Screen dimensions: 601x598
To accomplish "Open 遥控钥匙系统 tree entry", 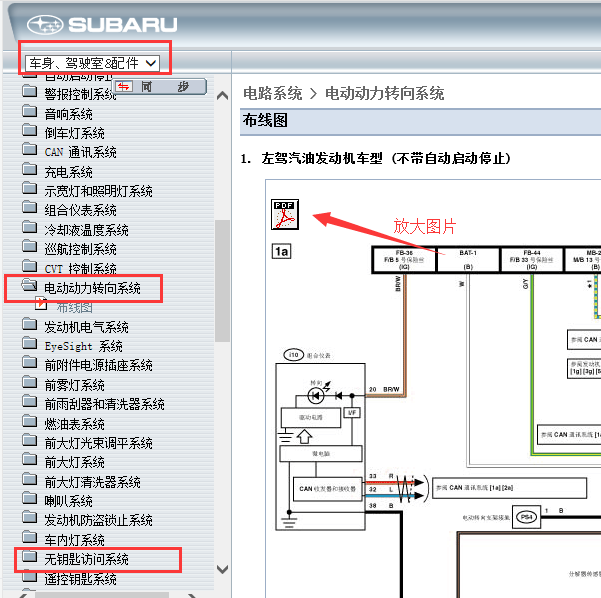I will [x=80, y=579].
